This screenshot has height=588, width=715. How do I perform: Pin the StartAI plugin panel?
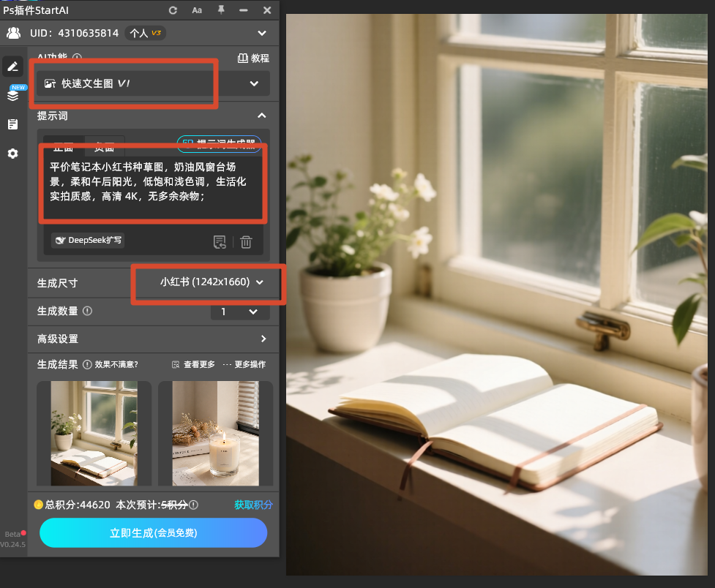click(221, 10)
